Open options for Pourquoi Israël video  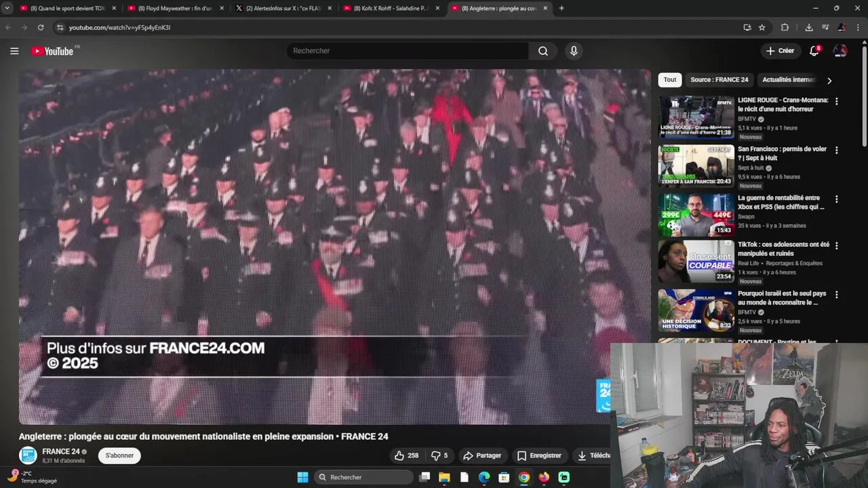pos(836,295)
